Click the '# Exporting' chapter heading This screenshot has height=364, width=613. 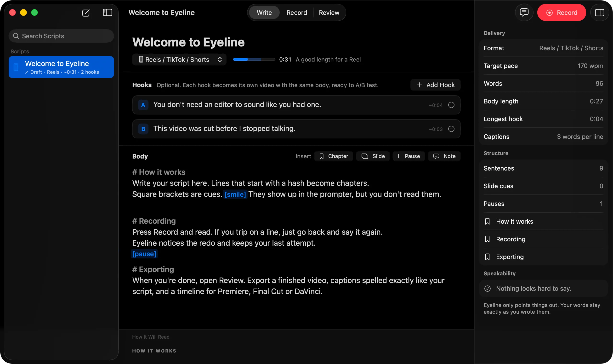coord(153,269)
